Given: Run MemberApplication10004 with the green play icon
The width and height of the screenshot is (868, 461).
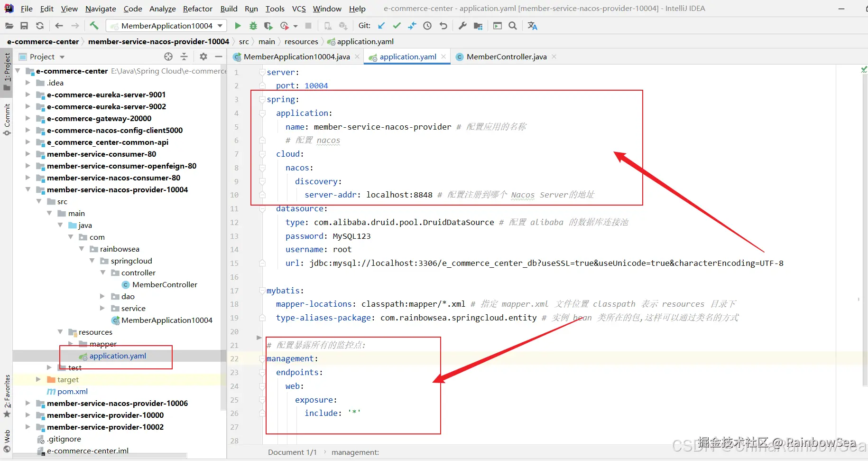Looking at the screenshot, I should tap(238, 26).
